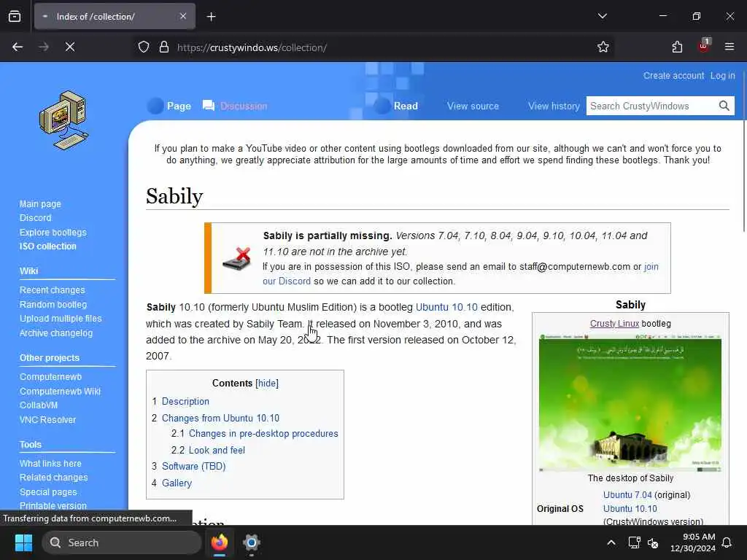Click the CrustyWindows computer logo
The image size is (747, 560).
click(x=64, y=120)
